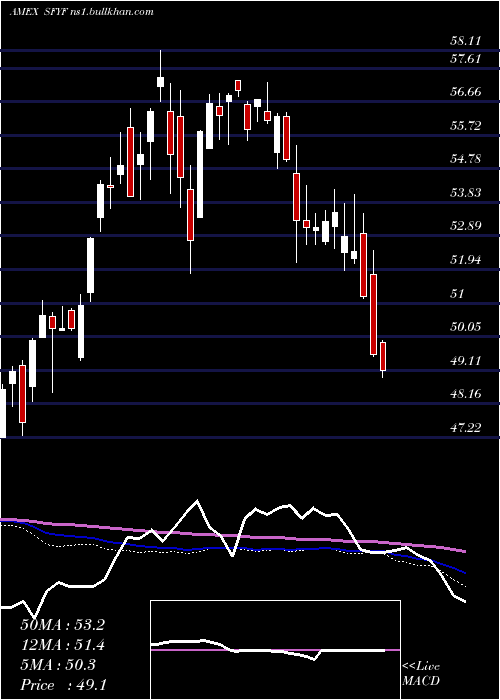Click the <<Live MACD label
The image size is (500, 700).
421,674
